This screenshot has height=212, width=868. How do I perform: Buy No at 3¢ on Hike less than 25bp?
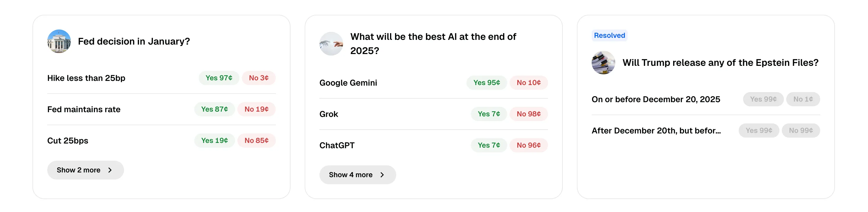click(258, 78)
